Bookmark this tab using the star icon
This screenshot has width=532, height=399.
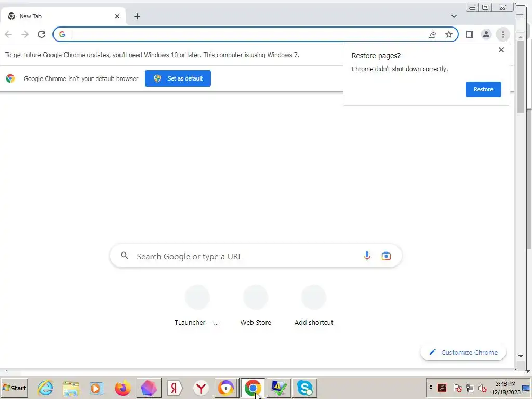tap(448, 34)
